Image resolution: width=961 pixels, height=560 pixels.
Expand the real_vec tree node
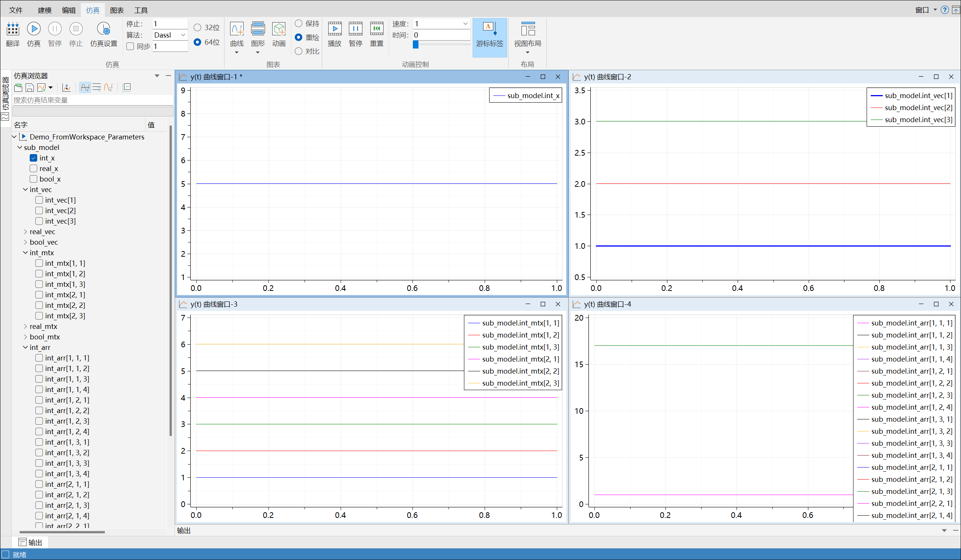pyautogui.click(x=26, y=232)
